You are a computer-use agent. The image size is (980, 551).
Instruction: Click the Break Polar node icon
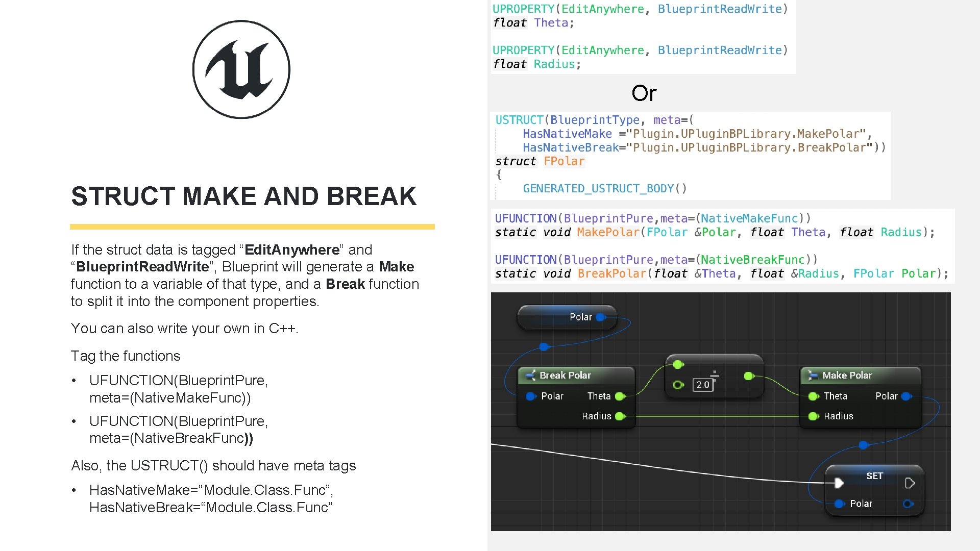click(531, 375)
